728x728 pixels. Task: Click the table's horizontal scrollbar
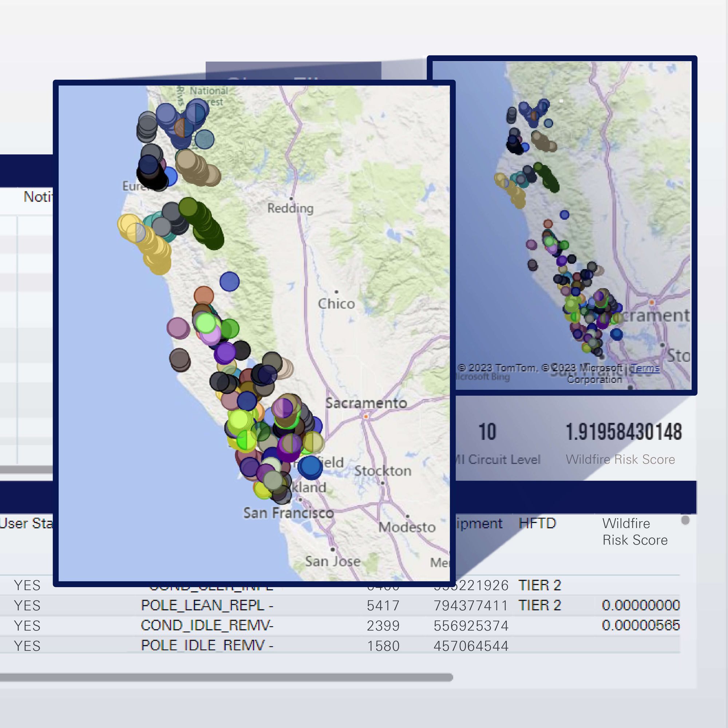point(226,677)
